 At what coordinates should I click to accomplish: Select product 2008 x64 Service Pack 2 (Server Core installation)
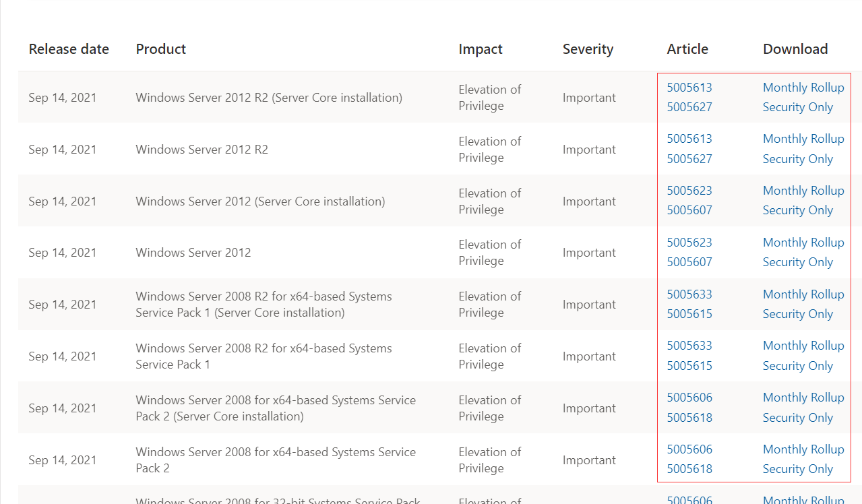pyautogui.click(x=276, y=408)
